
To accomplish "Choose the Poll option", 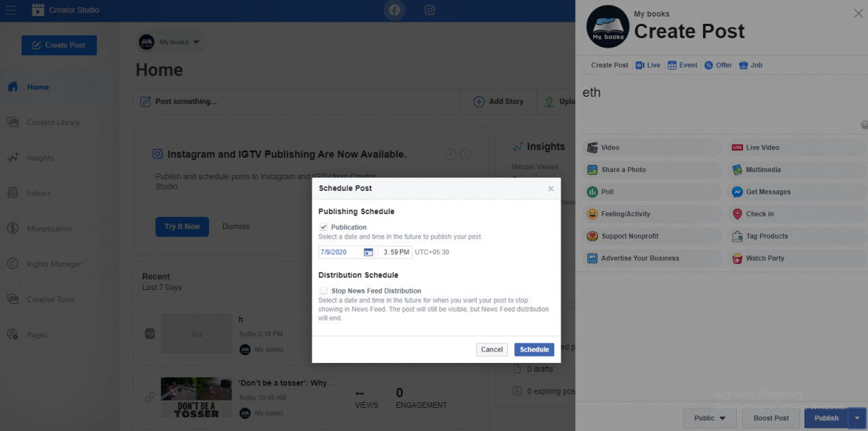I will [x=651, y=192].
